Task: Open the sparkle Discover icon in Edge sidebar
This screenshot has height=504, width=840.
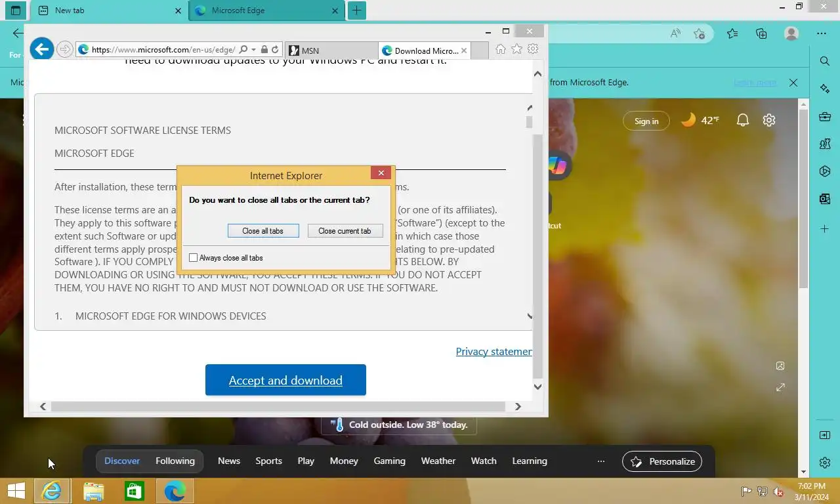Action: pos(825,89)
